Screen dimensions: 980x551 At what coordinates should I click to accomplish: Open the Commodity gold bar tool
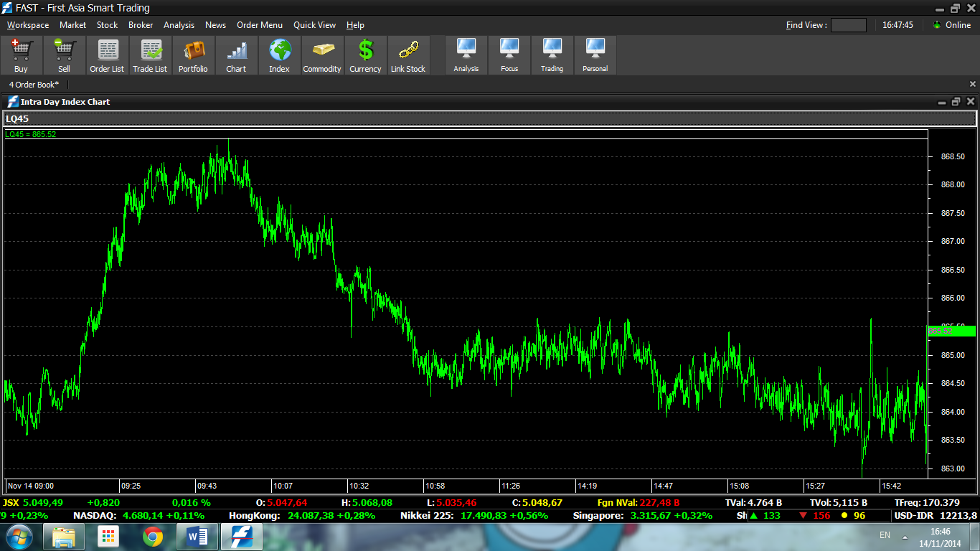point(322,56)
